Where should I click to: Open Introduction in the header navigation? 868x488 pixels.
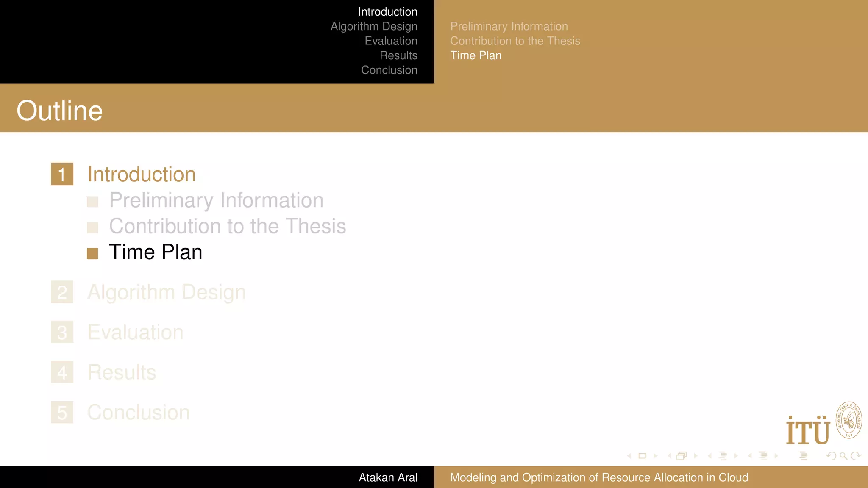pyautogui.click(x=387, y=12)
